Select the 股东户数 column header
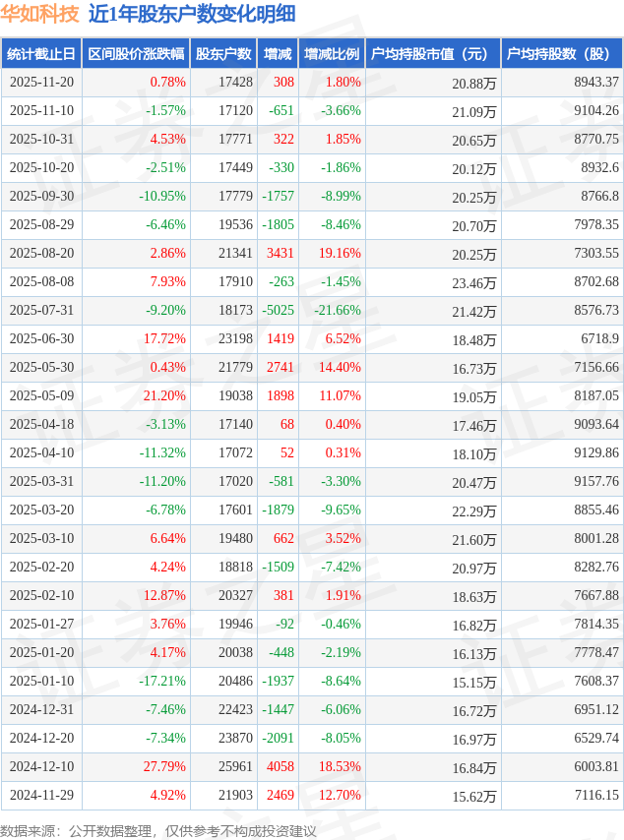 (223, 54)
